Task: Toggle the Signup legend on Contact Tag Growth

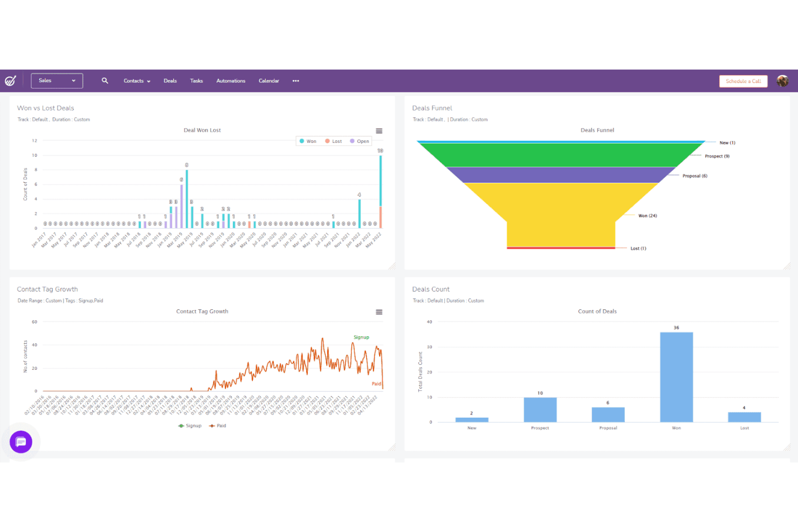Action: click(190, 425)
